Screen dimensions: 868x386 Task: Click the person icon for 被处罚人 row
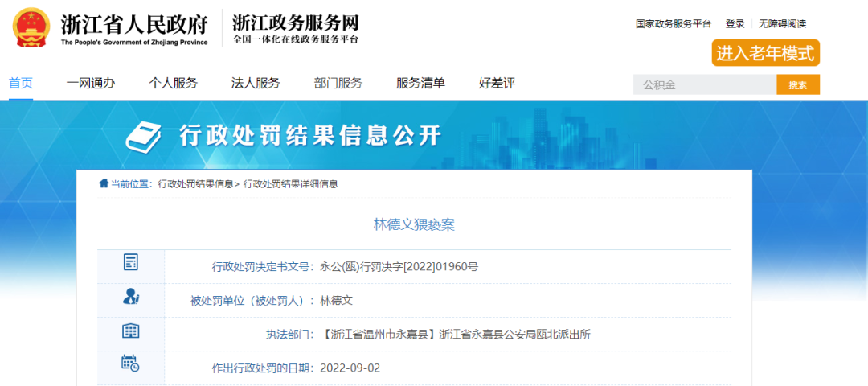point(131,297)
